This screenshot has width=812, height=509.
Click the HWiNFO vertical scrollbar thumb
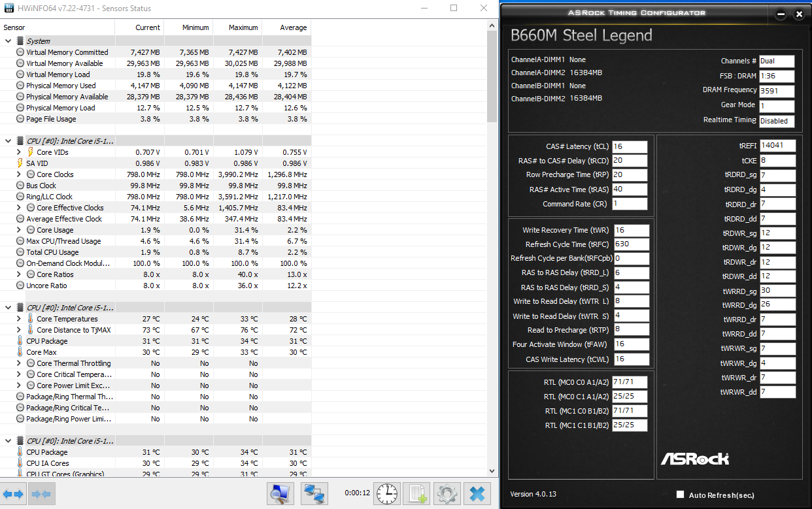(492, 76)
